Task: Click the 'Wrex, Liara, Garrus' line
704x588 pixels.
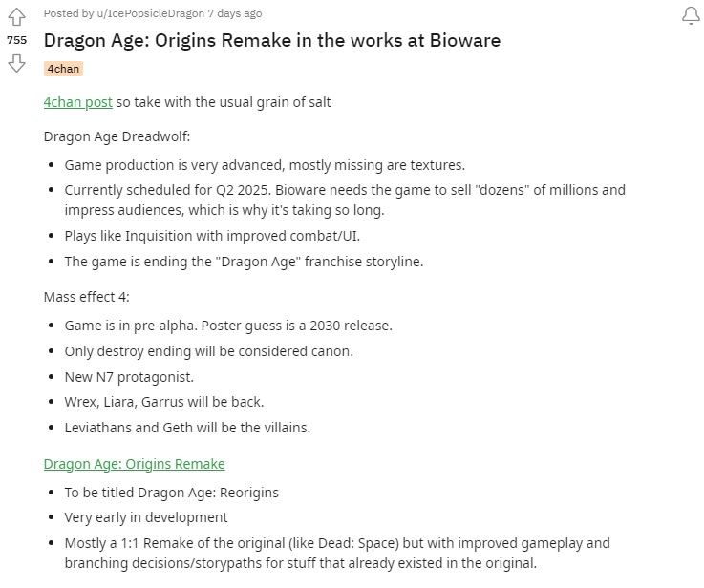Action: 164,402
